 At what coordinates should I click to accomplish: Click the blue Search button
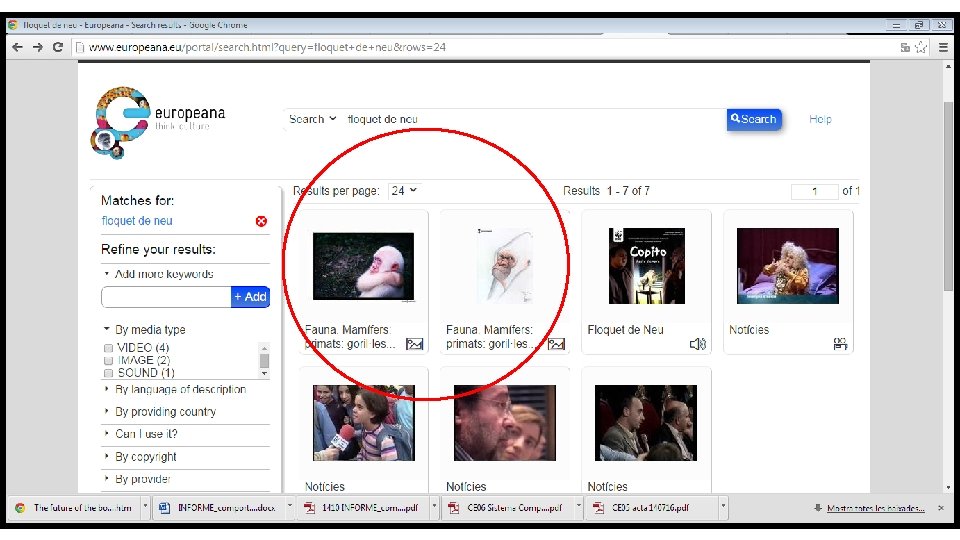(754, 119)
